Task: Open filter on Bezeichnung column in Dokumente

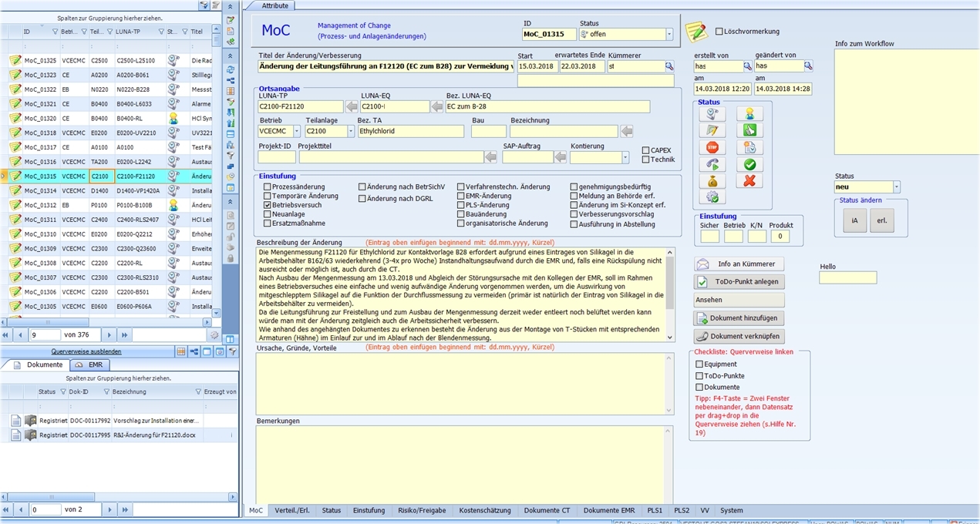Action: (197, 392)
